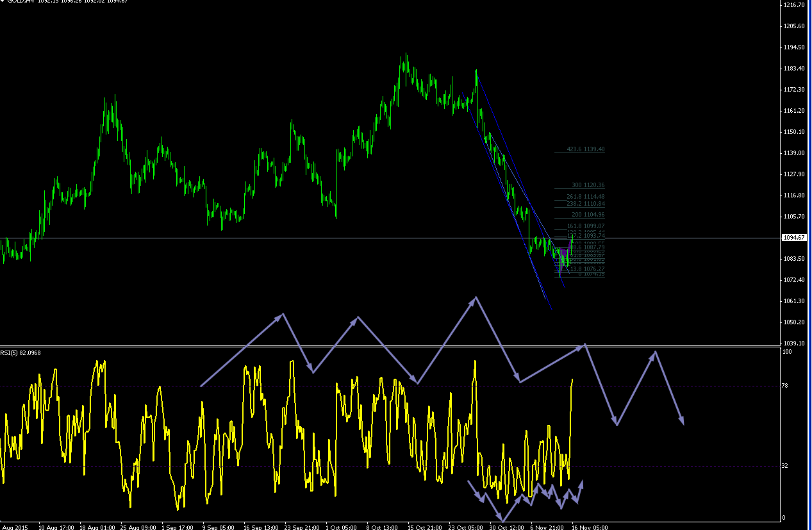Click the 1216.70 price axis label
Viewport: 812px width, 530px height.
pyautogui.click(x=795, y=4)
